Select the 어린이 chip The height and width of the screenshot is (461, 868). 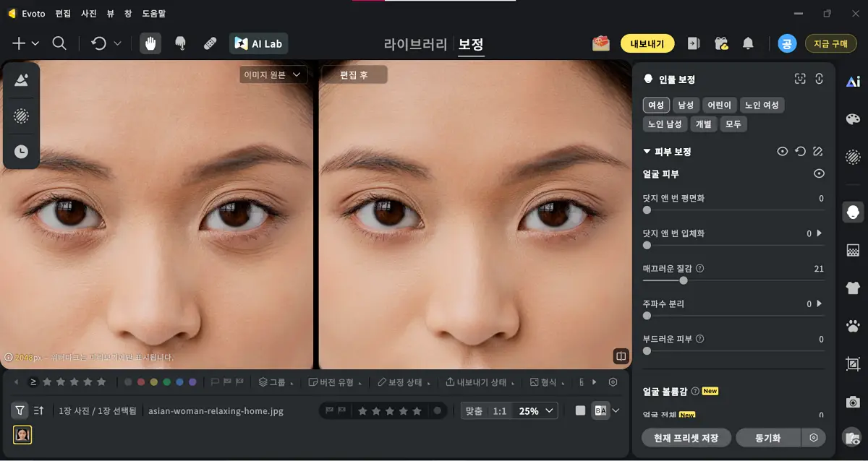tap(720, 105)
